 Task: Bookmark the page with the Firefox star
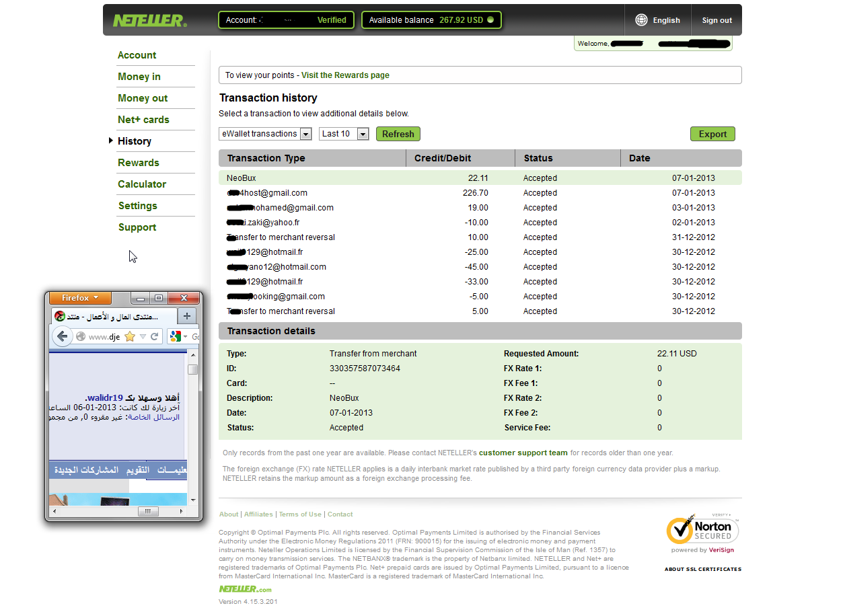click(x=130, y=336)
